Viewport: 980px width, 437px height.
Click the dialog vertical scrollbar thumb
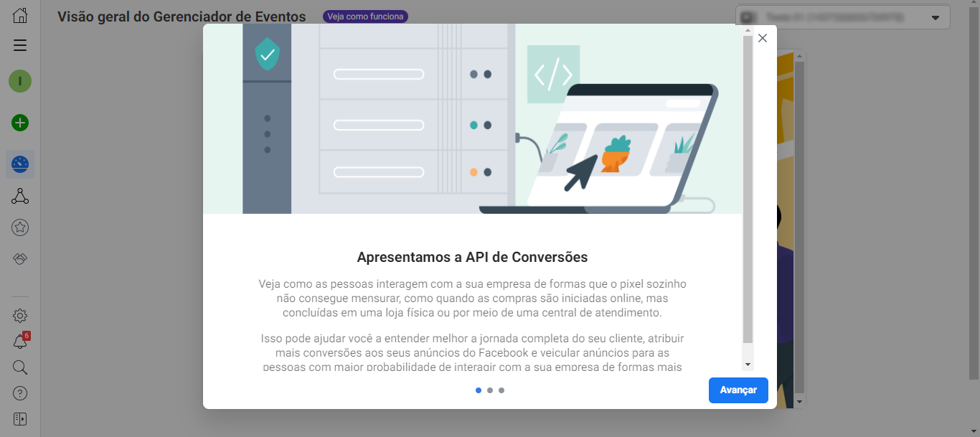[748, 189]
